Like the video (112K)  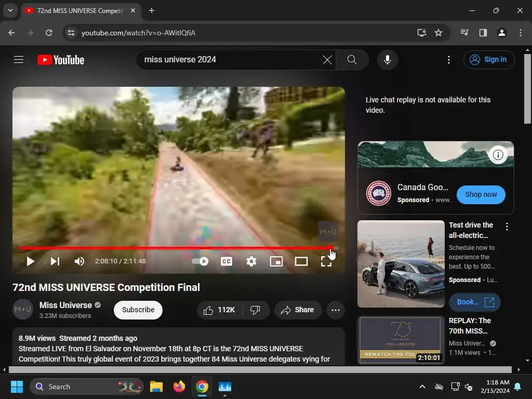click(219, 310)
